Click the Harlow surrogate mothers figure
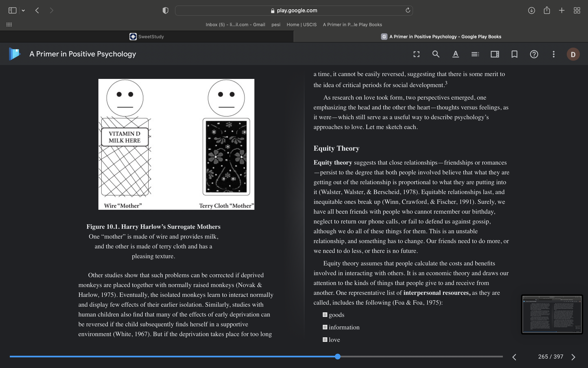 tap(176, 144)
